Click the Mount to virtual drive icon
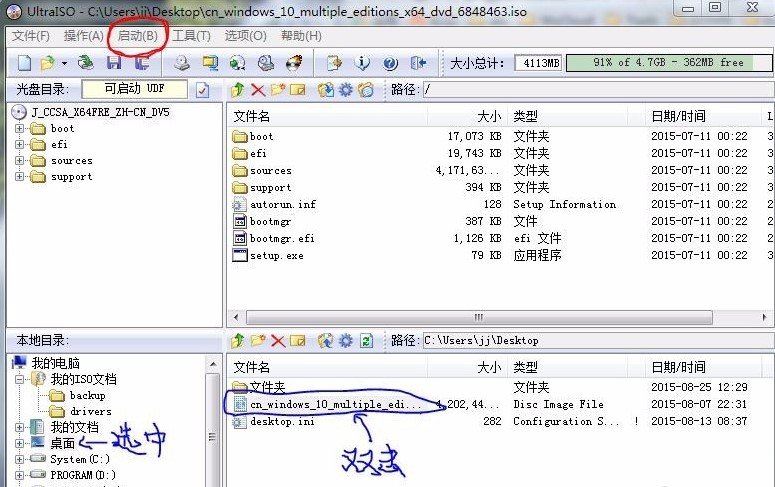Viewport: 775px width, 487px height. pyautogui.click(x=266, y=63)
